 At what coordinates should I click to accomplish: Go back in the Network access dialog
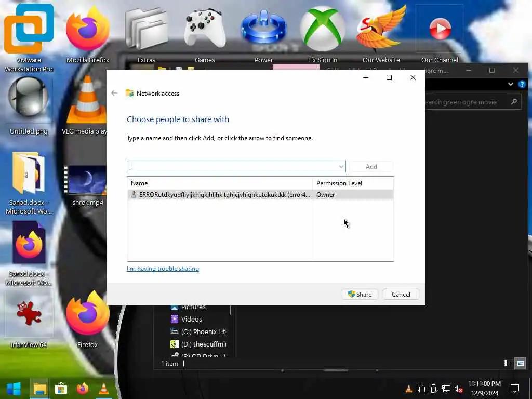point(114,93)
